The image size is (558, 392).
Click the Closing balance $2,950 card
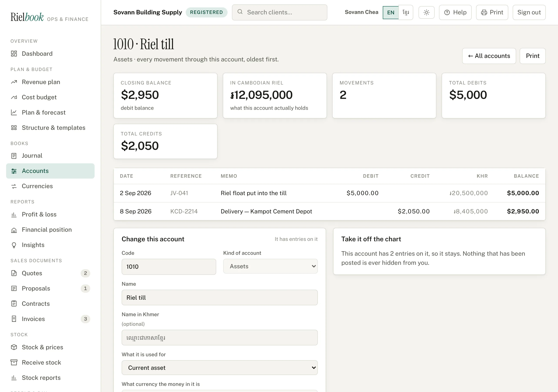(x=165, y=96)
